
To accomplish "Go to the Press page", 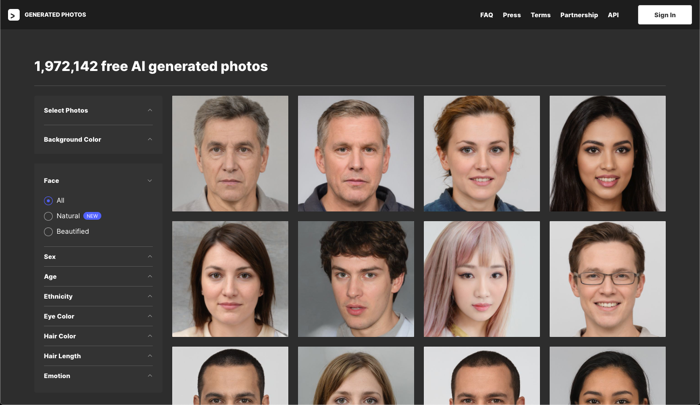I will pyautogui.click(x=512, y=15).
